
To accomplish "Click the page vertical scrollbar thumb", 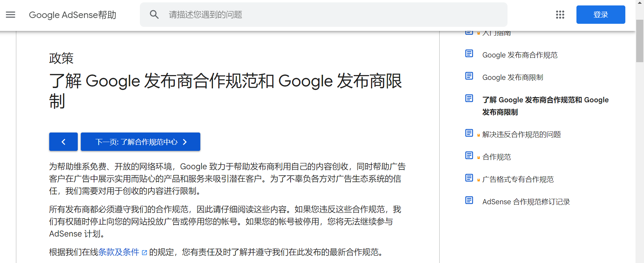I will [x=640, y=41].
